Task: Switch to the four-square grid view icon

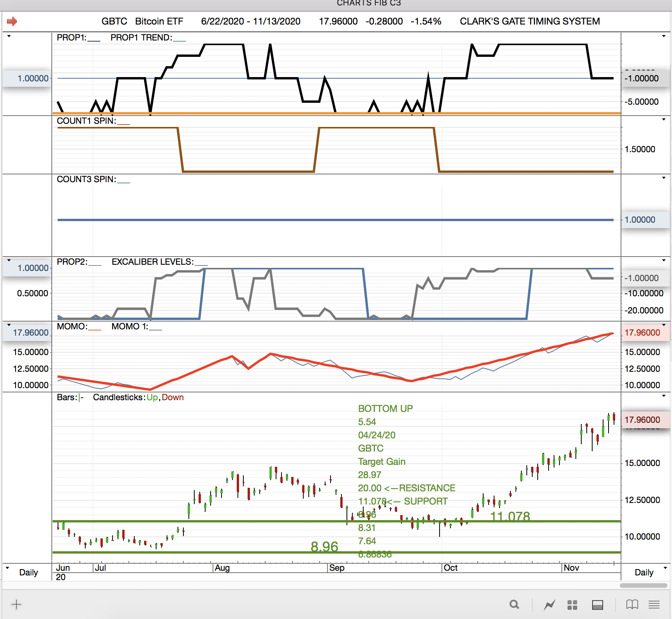Action: [572, 605]
